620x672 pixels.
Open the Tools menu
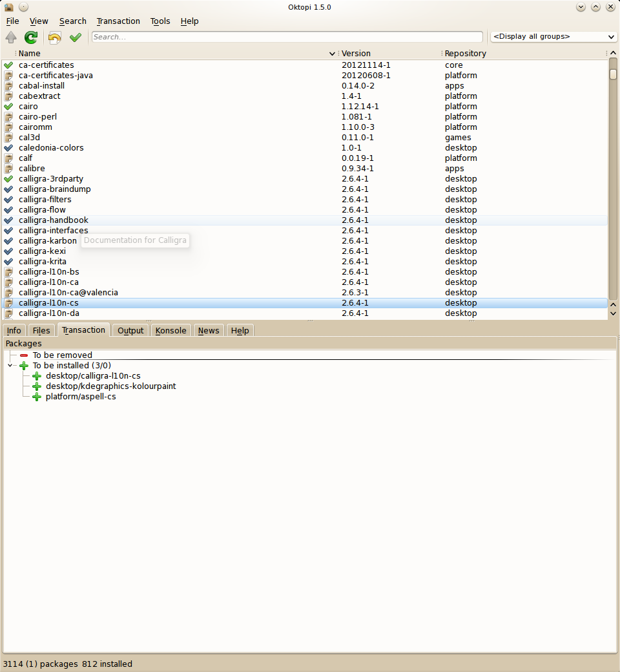point(160,21)
